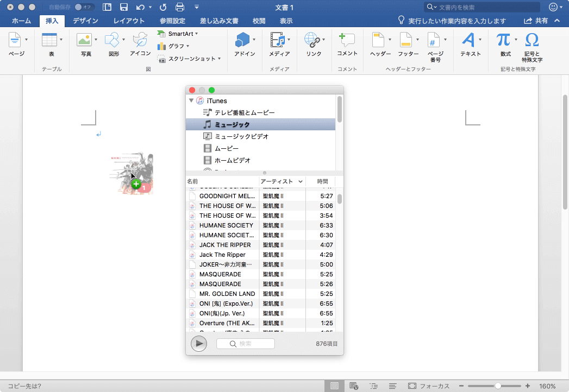This screenshot has width=569, height=392.
Task: Click the feedback smiley face icon
Action: (x=553, y=7)
